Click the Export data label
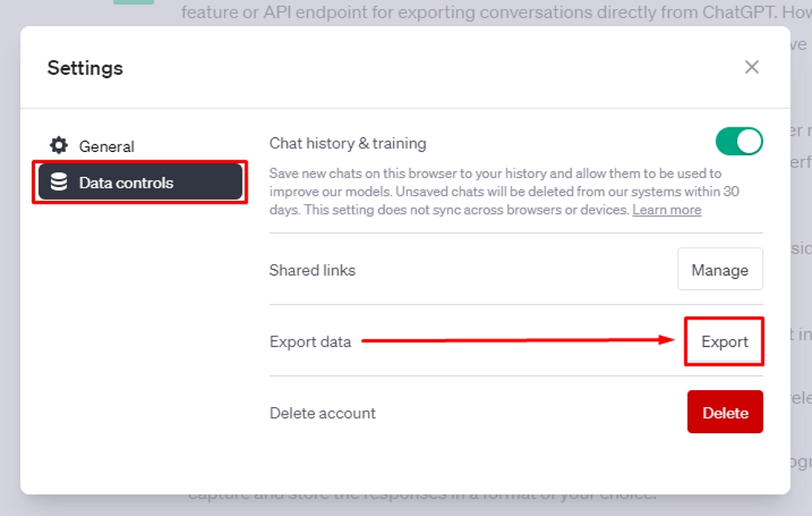 [309, 342]
